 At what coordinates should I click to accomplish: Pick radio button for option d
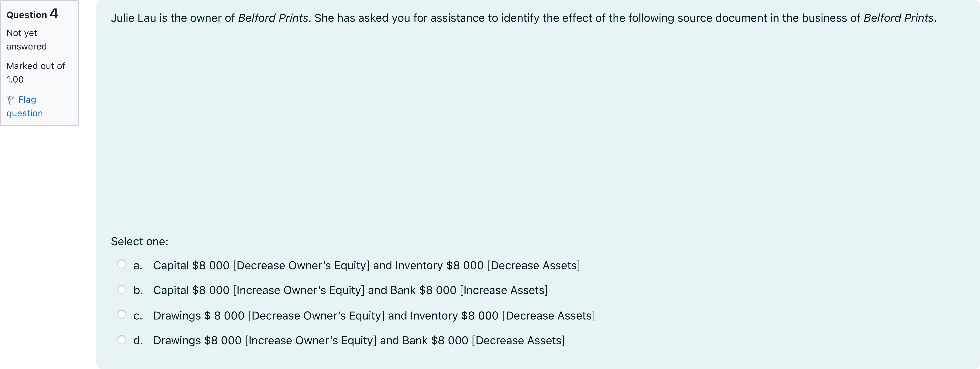pyautogui.click(x=121, y=340)
